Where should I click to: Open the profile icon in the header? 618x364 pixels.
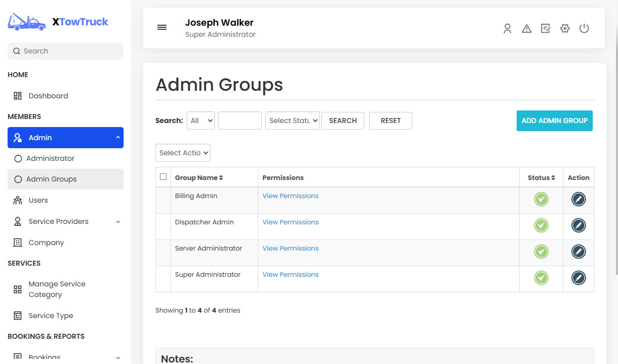[x=508, y=29]
